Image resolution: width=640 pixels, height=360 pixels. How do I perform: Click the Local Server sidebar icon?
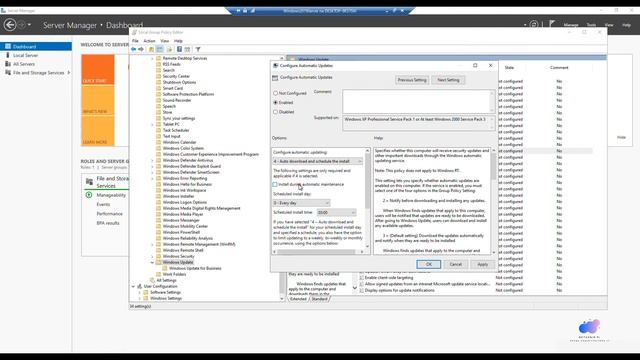(x=7, y=55)
